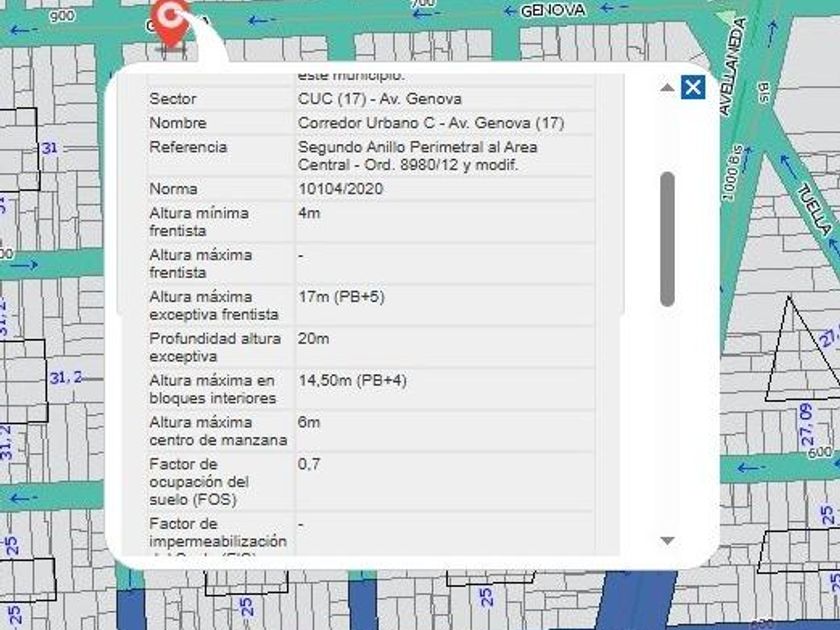Click the Nombre value Corredor Urbano C
This screenshot has width=840, height=630.
[x=430, y=123]
